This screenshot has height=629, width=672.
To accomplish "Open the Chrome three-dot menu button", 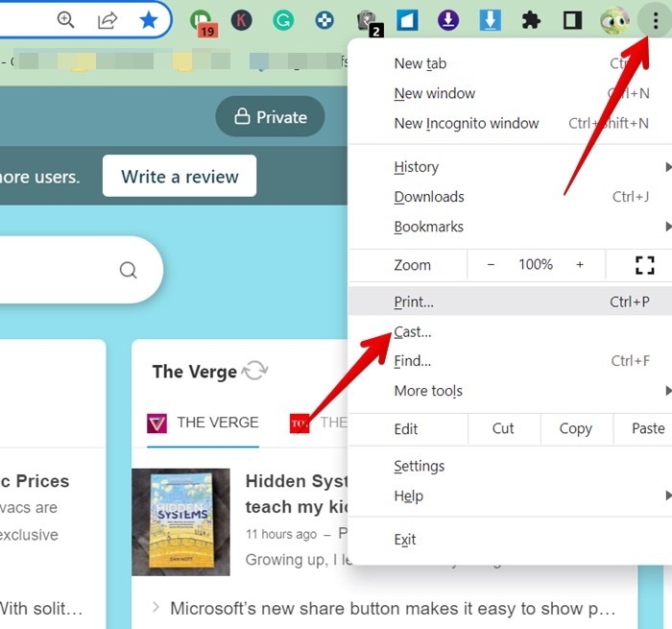I will pyautogui.click(x=655, y=20).
